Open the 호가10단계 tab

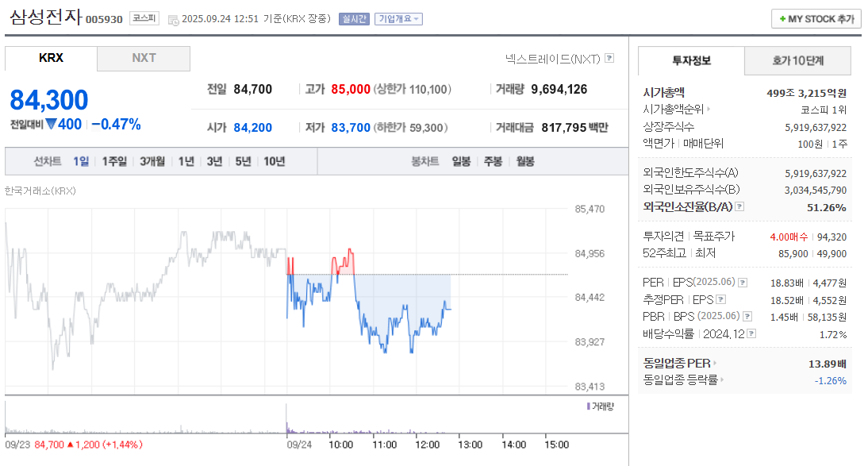point(797,60)
